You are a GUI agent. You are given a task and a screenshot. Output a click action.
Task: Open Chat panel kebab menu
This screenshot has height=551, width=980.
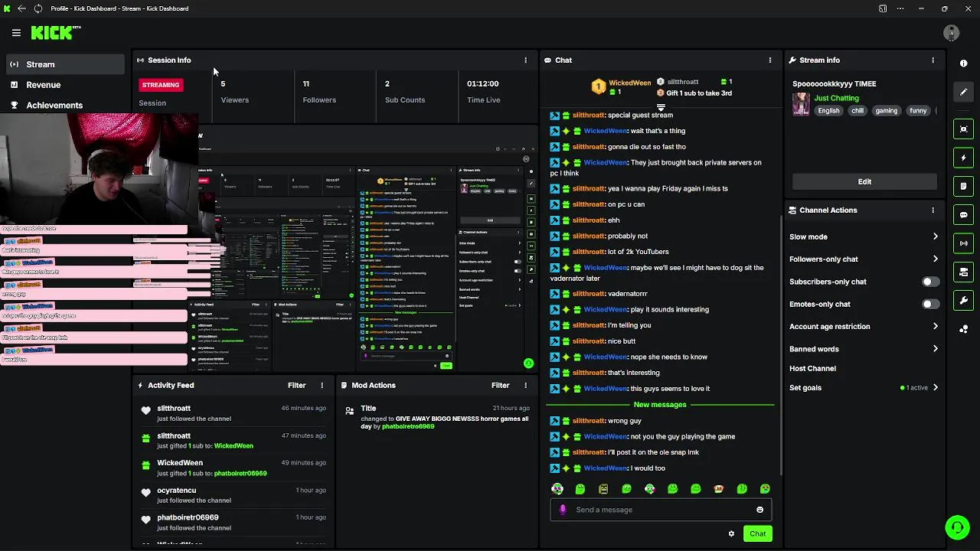click(x=770, y=60)
